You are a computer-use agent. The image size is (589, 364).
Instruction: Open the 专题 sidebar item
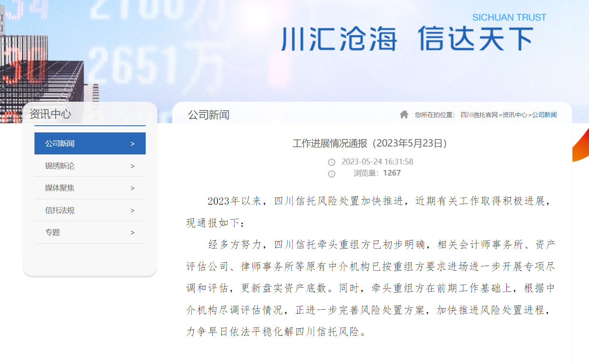click(x=53, y=232)
